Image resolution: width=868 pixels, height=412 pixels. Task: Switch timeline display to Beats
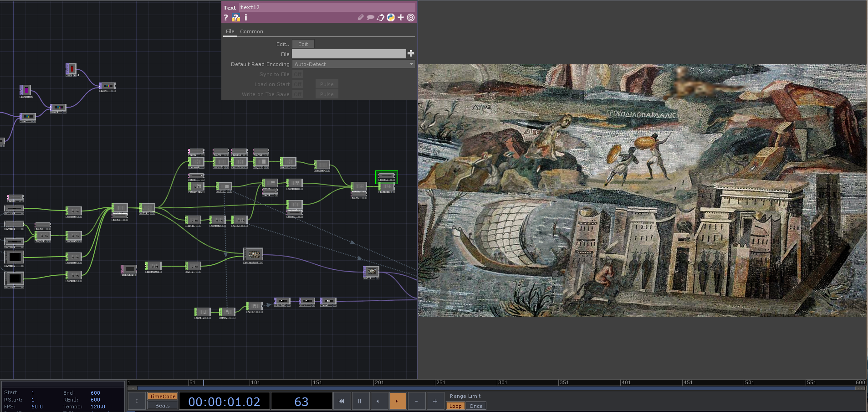162,406
